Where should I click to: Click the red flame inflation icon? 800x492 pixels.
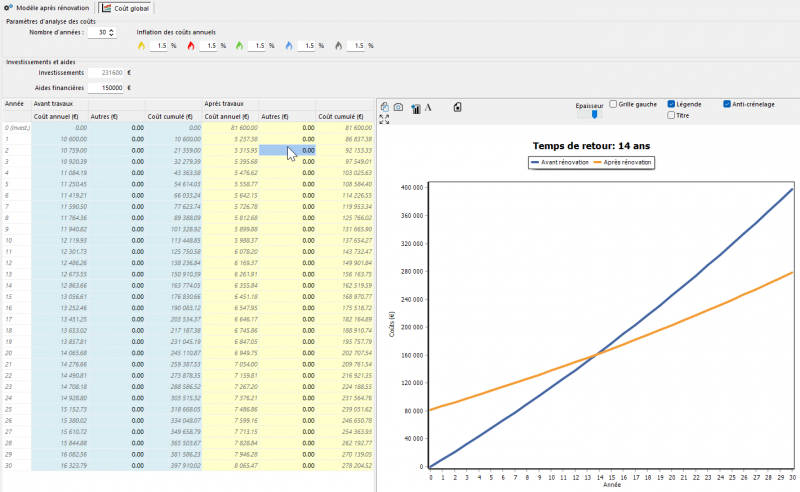[190, 46]
